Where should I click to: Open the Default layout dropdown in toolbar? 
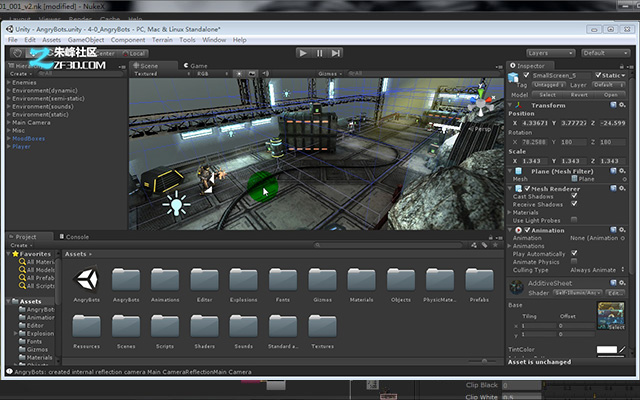(x=605, y=53)
